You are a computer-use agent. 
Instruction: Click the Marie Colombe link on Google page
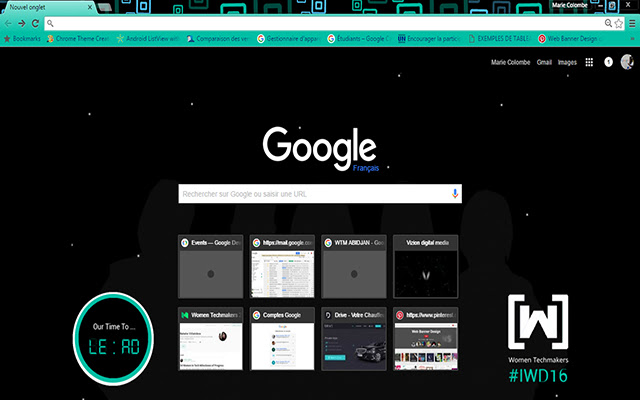pos(511,62)
